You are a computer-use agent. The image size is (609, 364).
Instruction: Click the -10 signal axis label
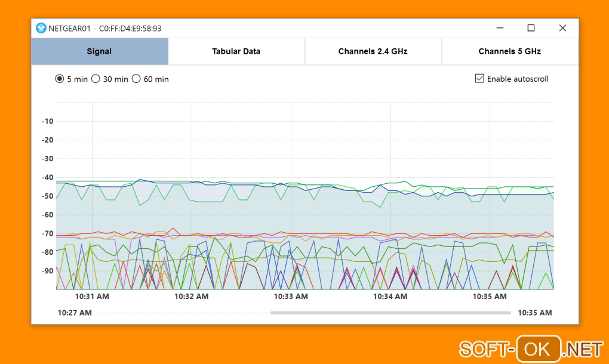coord(47,122)
